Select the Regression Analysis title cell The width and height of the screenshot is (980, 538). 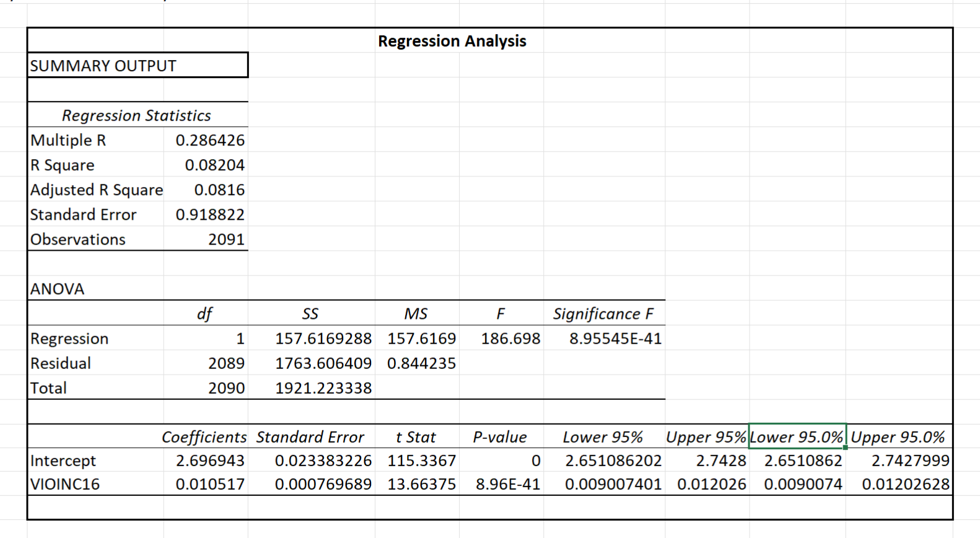[x=452, y=41]
